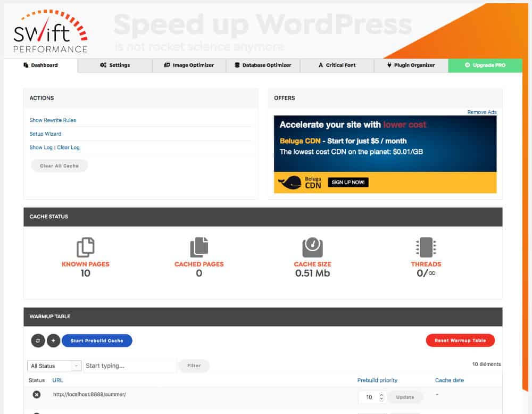This screenshot has height=414, width=532.
Task: Click the Cache Size gauge icon
Action: click(312, 247)
